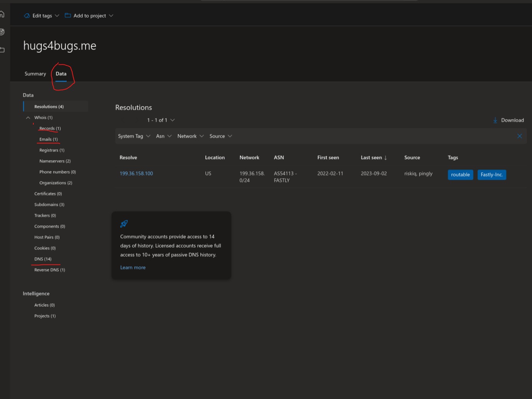Select Trackers (0) data set
The width and height of the screenshot is (532, 399).
[x=45, y=215]
